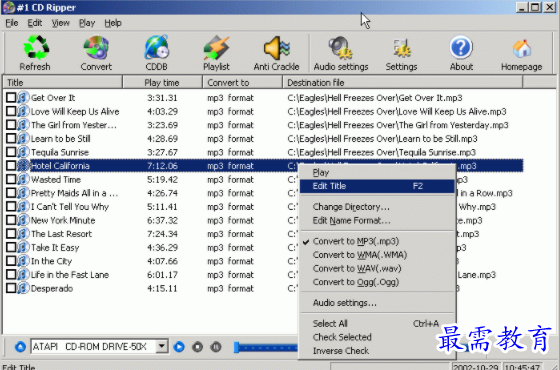Open the Play menu
The height and width of the screenshot is (370, 560).
pyautogui.click(x=87, y=23)
